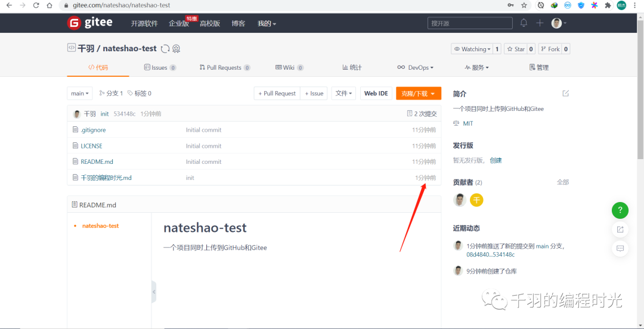Click the floating share external link icon
The height and width of the screenshot is (329, 644).
620,229
